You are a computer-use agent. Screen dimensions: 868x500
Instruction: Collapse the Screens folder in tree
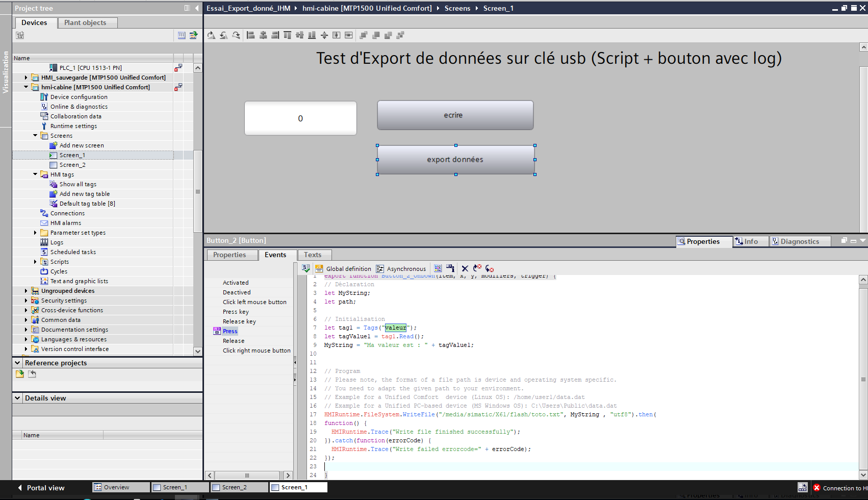click(x=35, y=136)
